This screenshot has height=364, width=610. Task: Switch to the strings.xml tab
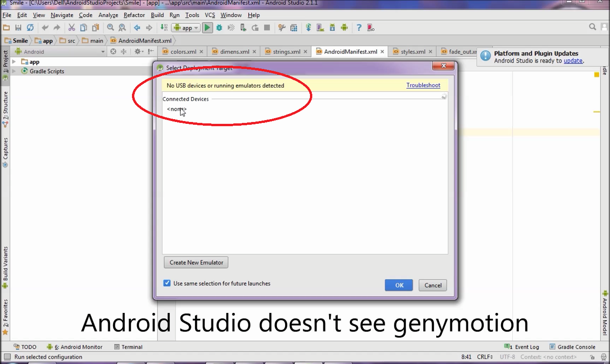[x=286, y=52]
